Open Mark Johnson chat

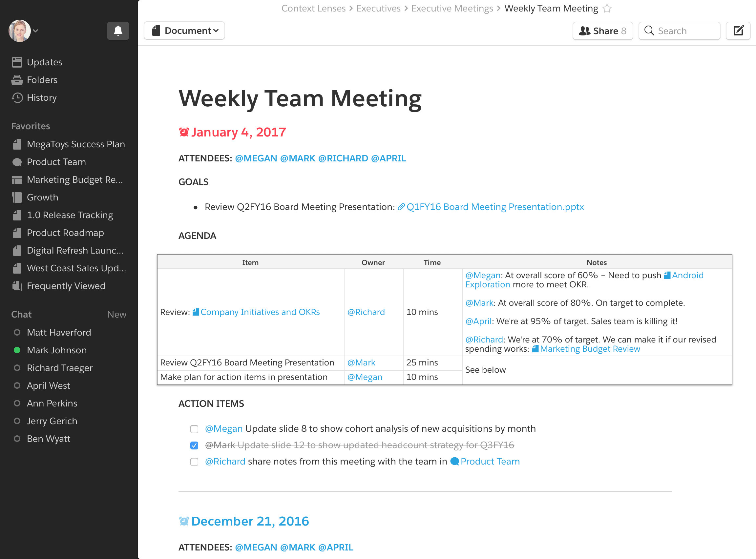tap(56, 350)
